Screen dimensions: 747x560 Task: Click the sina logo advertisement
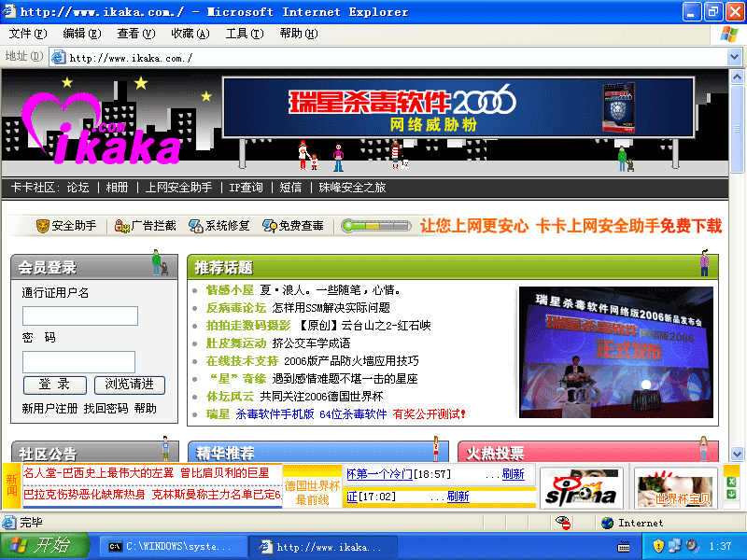click(581, 487)
